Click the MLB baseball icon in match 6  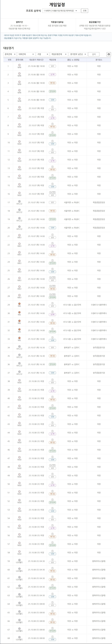[19, 107]
